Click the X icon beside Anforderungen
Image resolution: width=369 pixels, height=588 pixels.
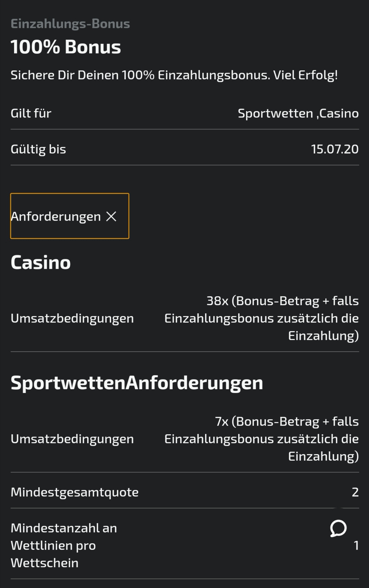111,216
